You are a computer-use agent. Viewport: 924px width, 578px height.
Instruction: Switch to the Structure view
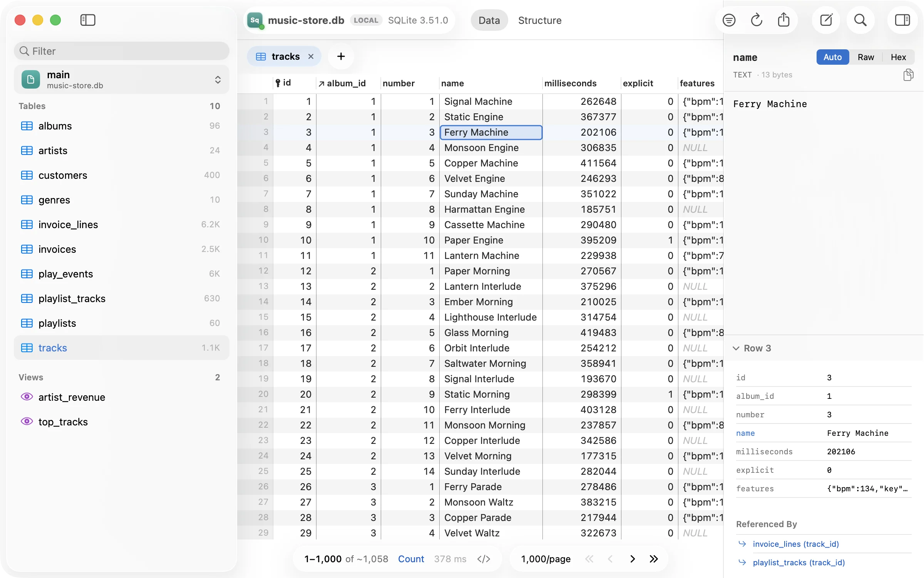[x=539, y=20]
